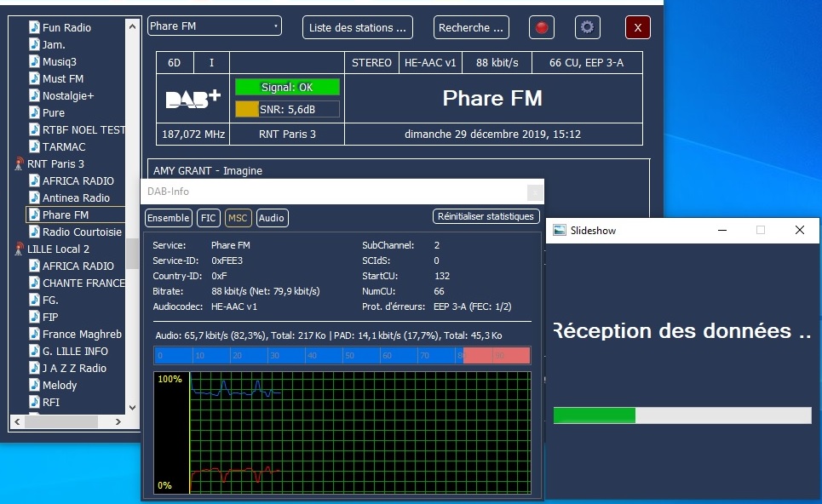
Task: Click the STEREO mode cell
Action: 371,63
